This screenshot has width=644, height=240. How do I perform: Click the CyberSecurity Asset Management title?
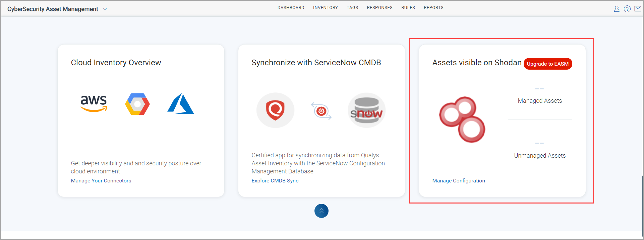tap(53, 9)
